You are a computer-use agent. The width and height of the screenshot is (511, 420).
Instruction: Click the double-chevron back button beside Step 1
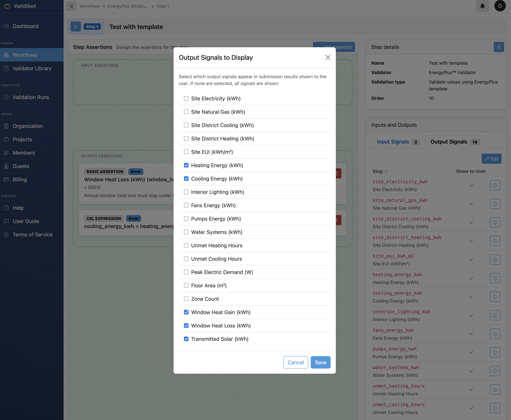[75, 27]
